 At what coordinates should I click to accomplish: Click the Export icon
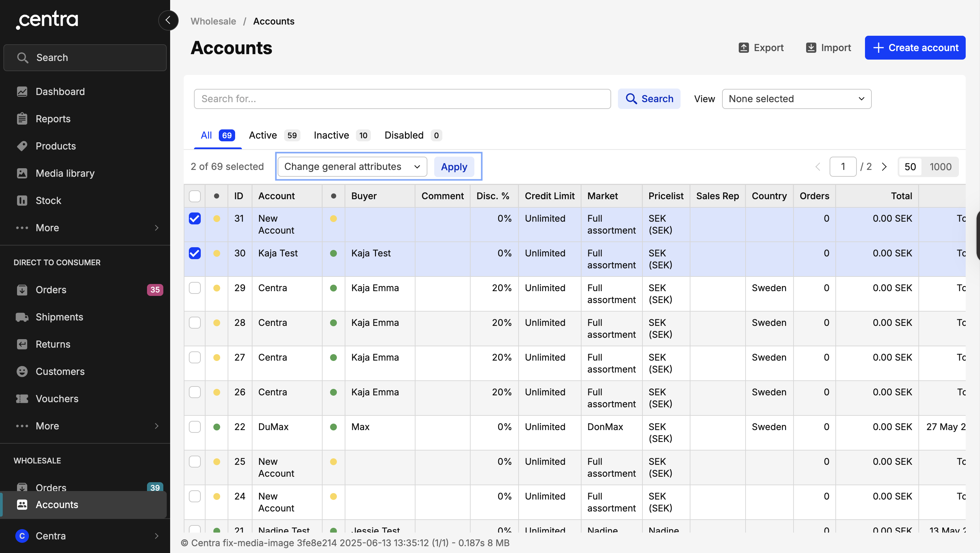[x=744, y=48]
